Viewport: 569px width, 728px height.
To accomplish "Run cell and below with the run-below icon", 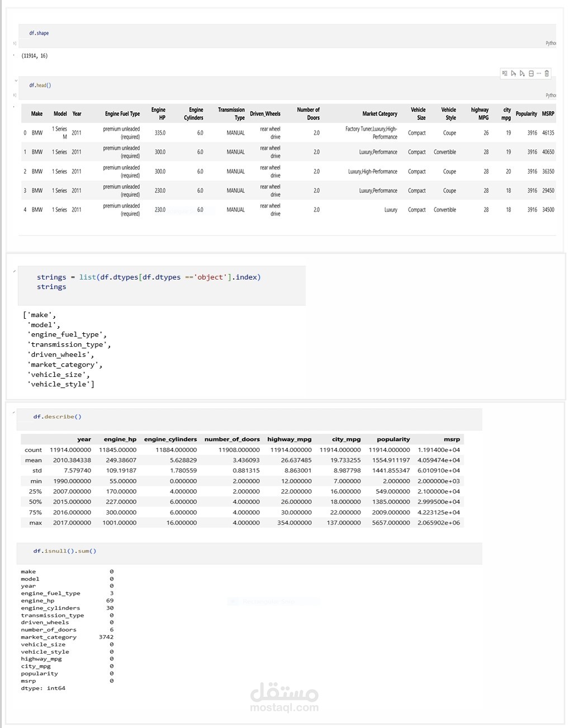I will [522, 73].
